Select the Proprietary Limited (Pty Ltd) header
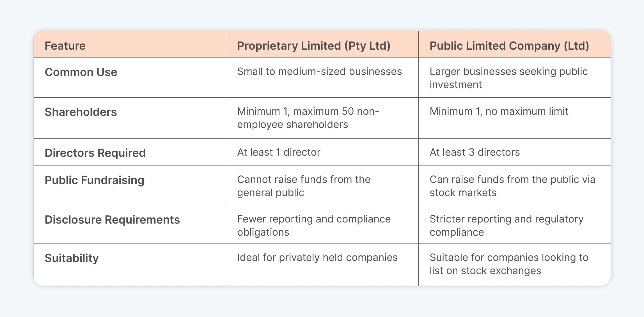The width and height of the screenshot is (644, 317). tap(314, 46)
